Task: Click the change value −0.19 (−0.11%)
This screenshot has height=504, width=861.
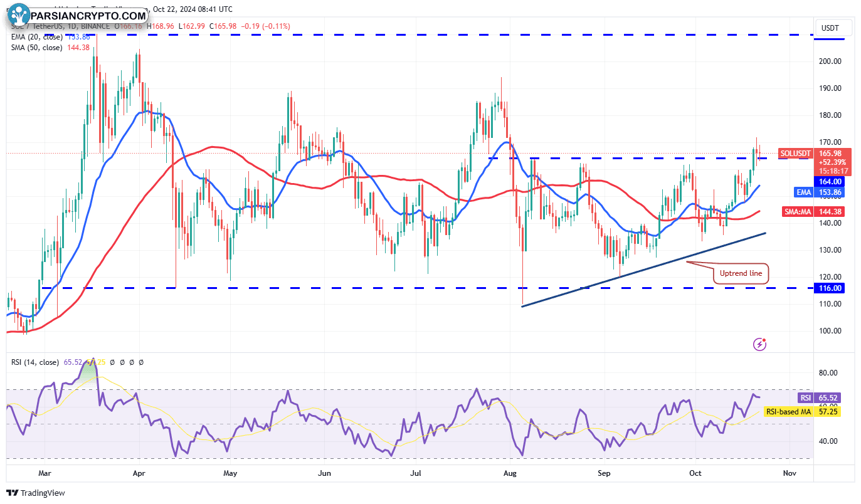Action: coord(264,26)
